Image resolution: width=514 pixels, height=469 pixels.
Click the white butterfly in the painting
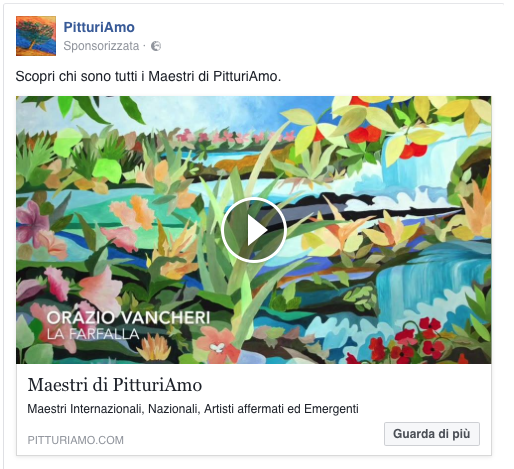[x=217, y=348]
